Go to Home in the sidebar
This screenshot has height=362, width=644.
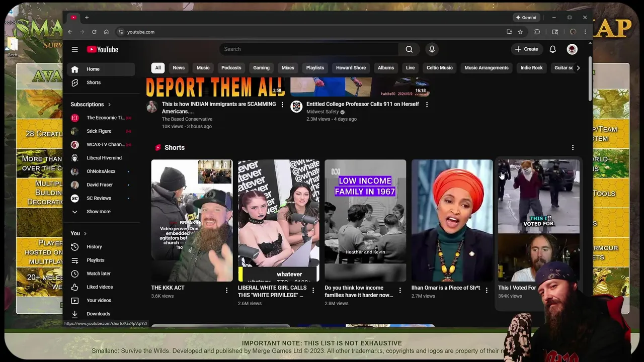pos(101,69)
